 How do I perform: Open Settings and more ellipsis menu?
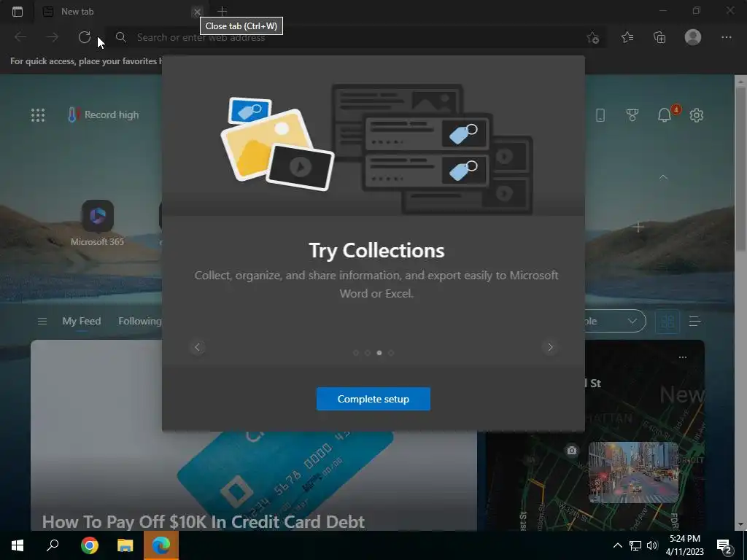click(726, 37)
